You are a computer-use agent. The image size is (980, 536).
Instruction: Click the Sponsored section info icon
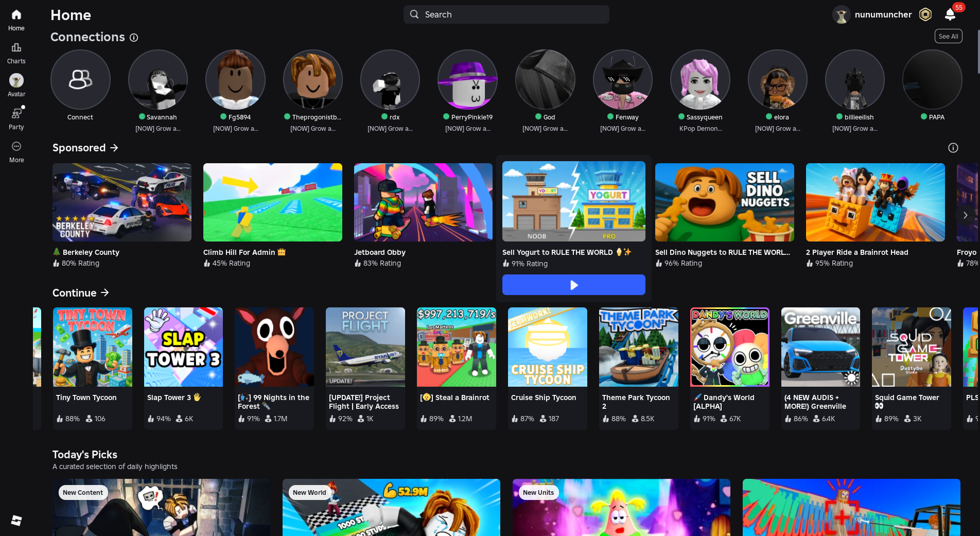953,148
